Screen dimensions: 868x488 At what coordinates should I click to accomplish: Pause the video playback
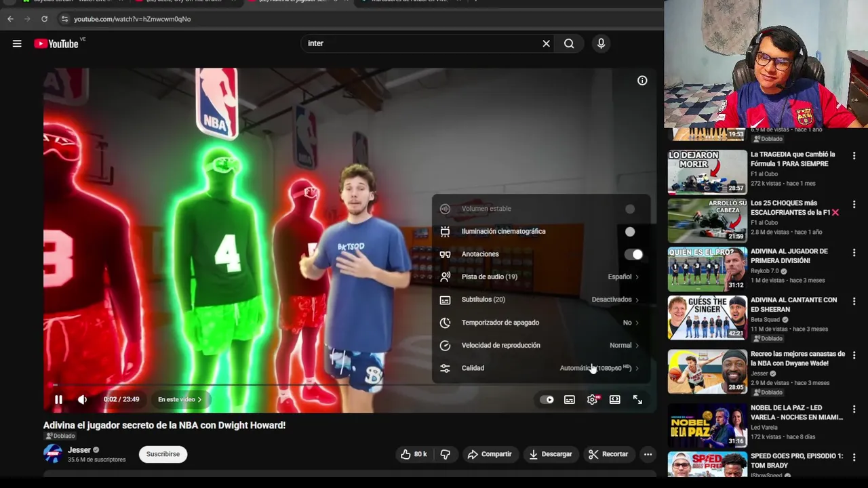click(x=58, y=399)
